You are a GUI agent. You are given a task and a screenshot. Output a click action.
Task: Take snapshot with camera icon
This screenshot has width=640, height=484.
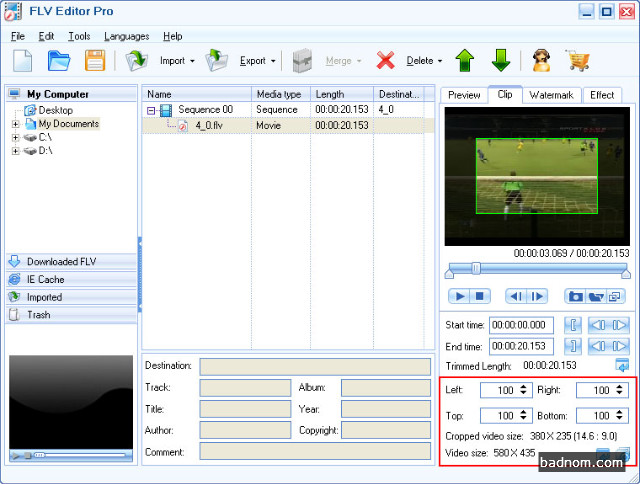coord(576,296)
